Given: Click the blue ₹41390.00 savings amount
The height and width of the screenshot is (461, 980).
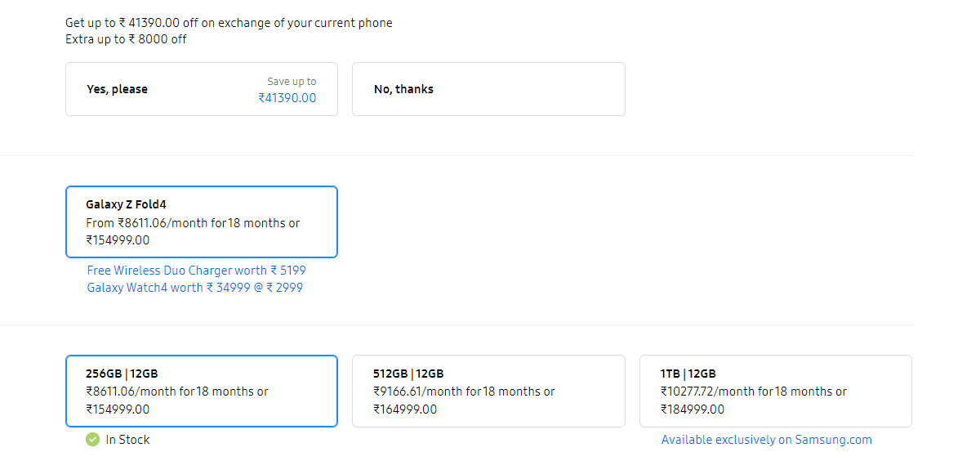Looking at the screenshot, I should click(287, 98).
